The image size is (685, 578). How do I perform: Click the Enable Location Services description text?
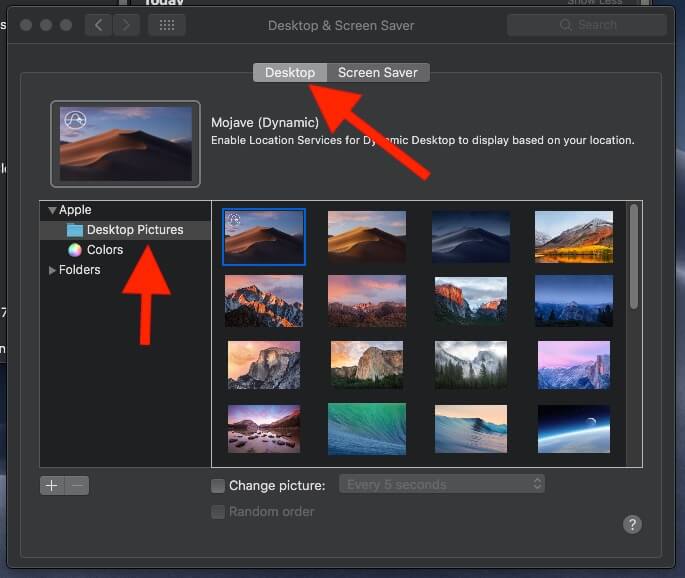(422, 140)
